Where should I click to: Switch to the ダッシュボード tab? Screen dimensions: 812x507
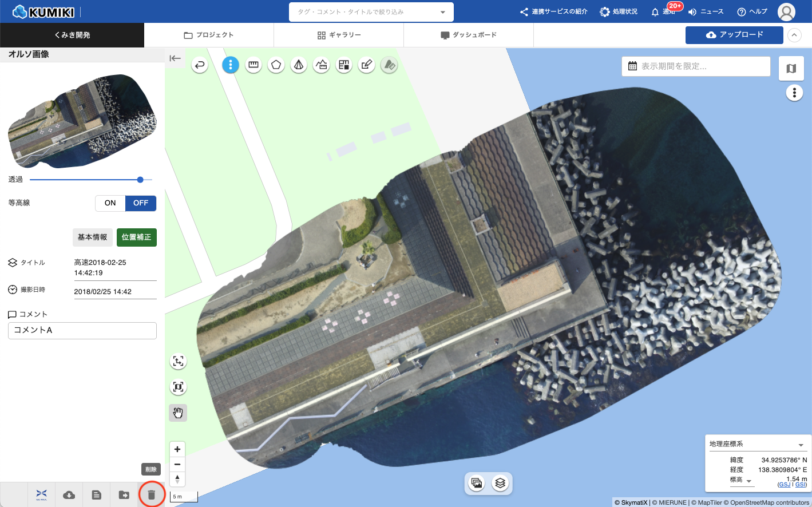point(469,35)
